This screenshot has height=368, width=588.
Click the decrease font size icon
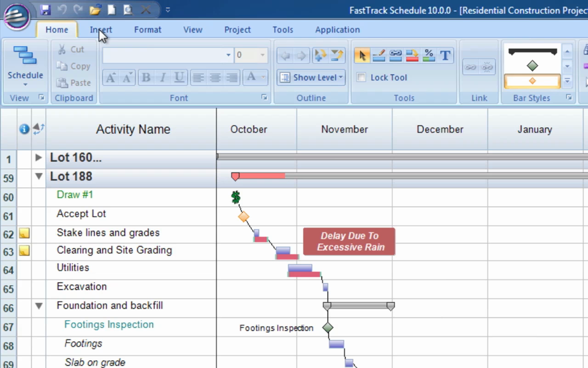pos(127,78)
